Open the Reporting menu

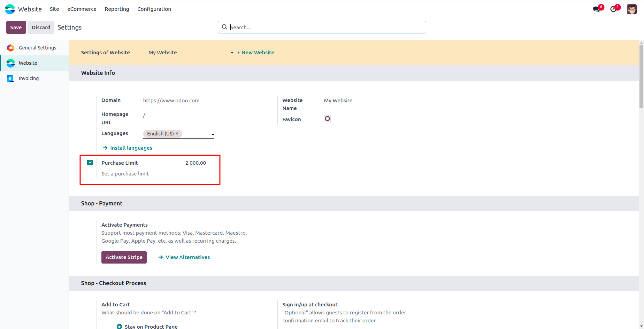click(x=117, y=9)
